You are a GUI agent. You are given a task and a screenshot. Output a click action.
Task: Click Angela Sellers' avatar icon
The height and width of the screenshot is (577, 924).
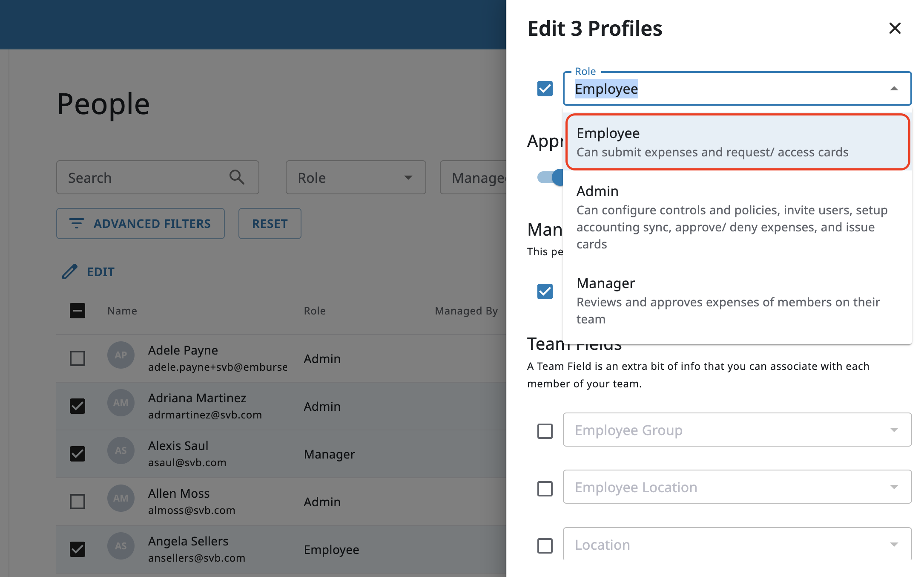121,546
